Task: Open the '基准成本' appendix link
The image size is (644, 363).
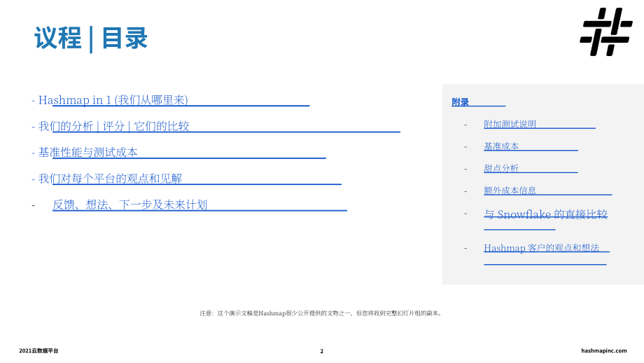Action: click(x=501, y=146)
